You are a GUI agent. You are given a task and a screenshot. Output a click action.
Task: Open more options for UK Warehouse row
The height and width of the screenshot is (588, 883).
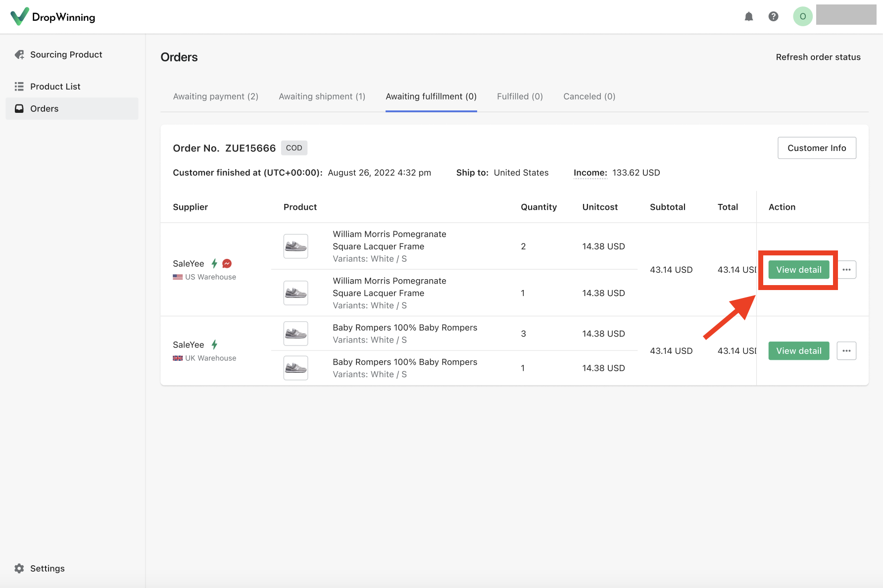point(846,351)
